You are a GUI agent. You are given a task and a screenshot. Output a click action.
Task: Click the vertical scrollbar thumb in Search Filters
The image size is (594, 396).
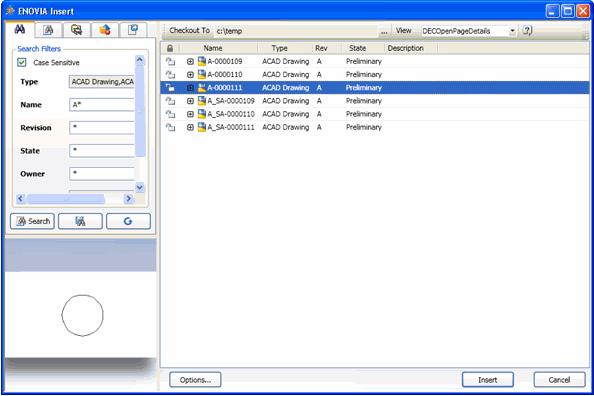[140, 111]
